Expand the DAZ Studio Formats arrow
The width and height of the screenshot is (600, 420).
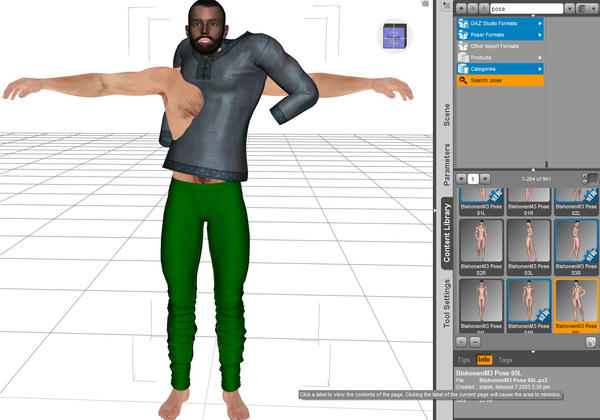tap(540, 23)
